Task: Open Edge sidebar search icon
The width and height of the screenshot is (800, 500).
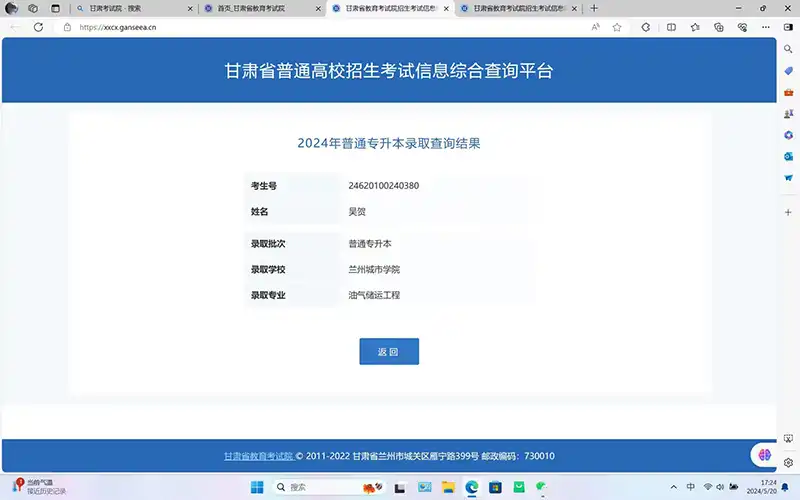Action: point(788,49)
